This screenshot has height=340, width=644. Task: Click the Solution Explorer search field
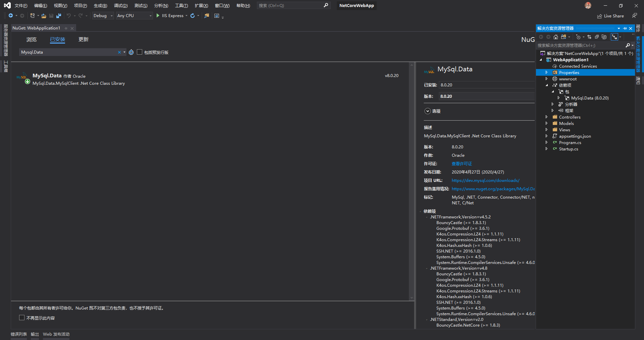(581, 45)
